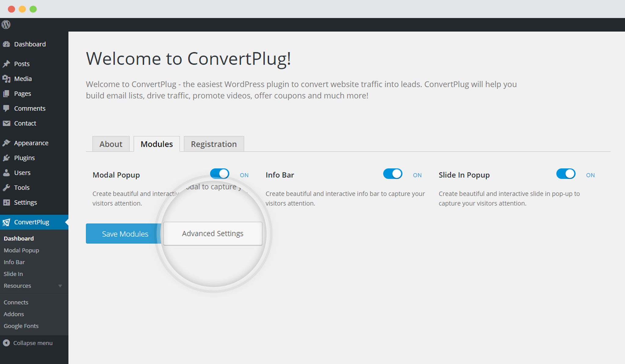Toggle the Modal Popup module ON switch
The image size is (625, 364).
pyautogui.click(x=219, y=174)
